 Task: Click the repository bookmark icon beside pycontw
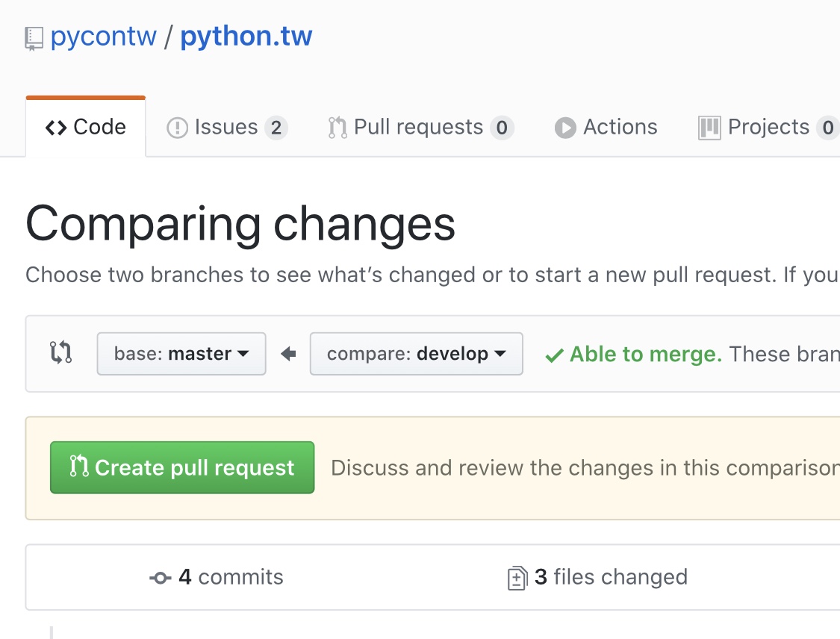coord(31,34)
